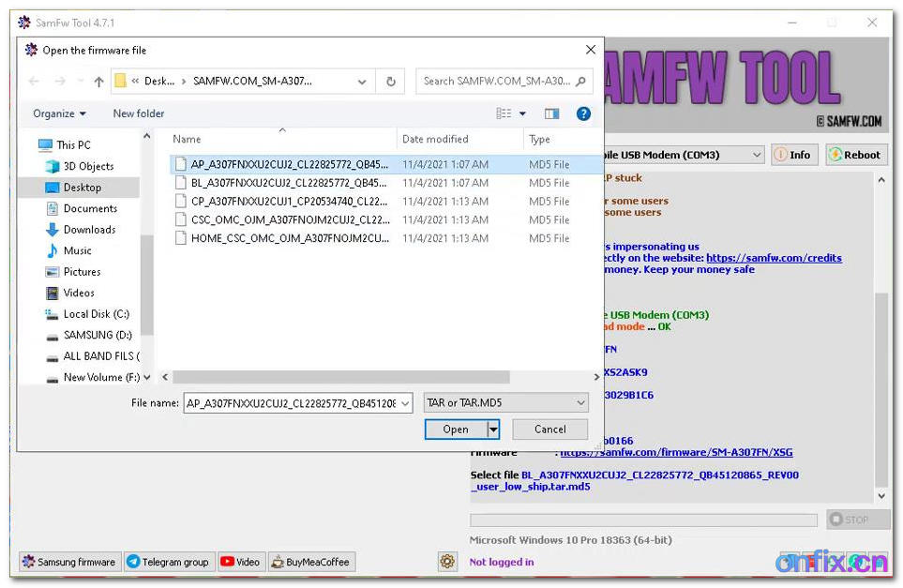Select the CP_A307FNXXU2CUJ1 firmware file
Screen dimensions: 903x588
tap(288, 202)
